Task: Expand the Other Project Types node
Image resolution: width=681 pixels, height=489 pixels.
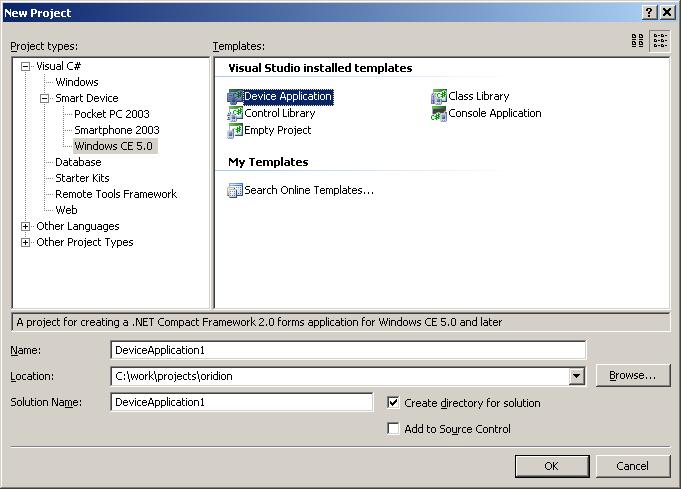Action: (x=26, y=242)
